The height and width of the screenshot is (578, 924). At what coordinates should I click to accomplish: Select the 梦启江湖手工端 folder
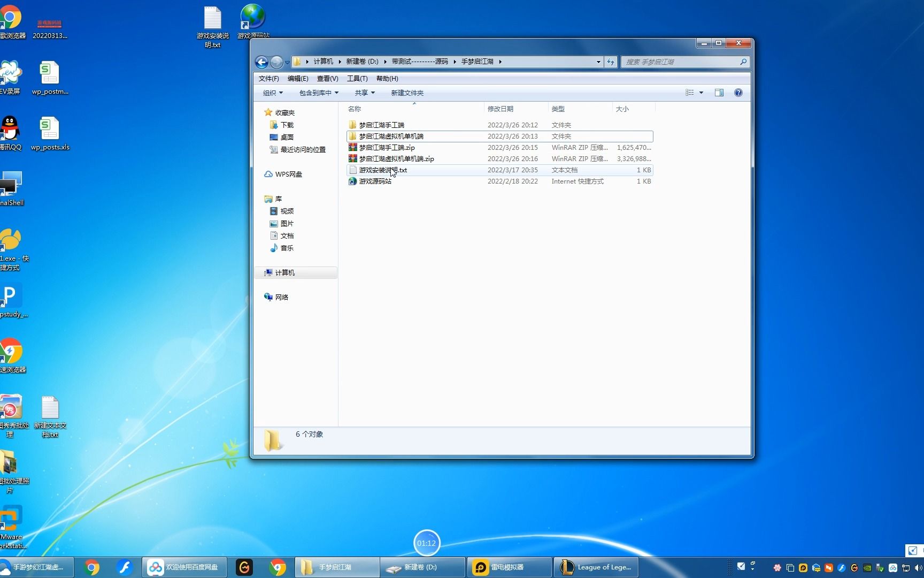[499, 125]
